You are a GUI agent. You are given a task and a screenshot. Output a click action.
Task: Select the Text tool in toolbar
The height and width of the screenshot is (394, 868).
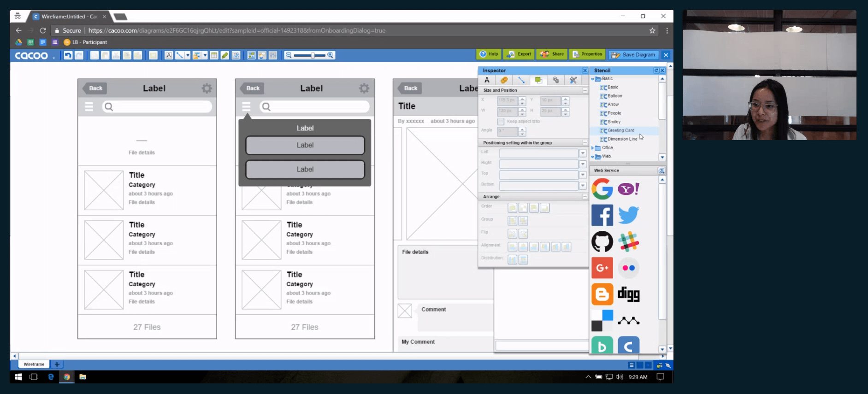169,55
